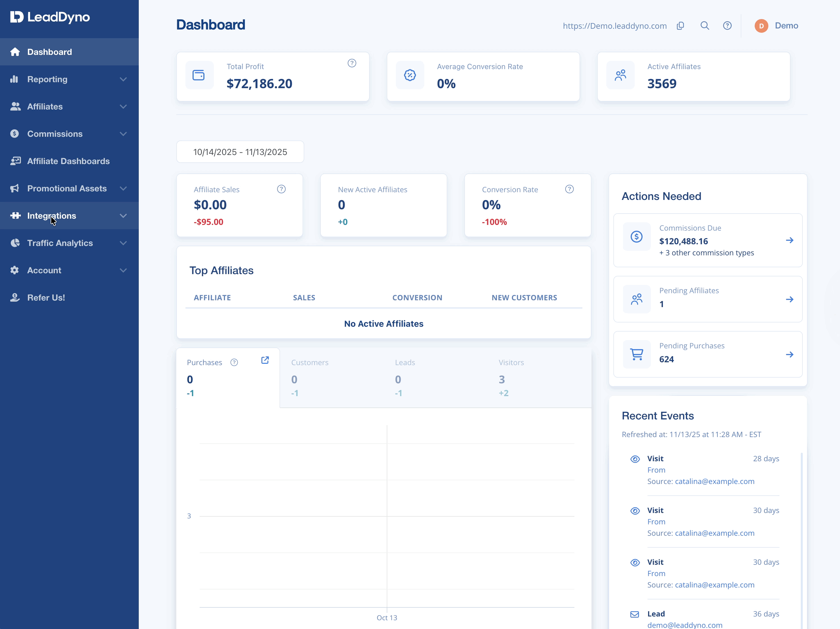840x629 pixels.
Task: Click Conversion Rate help icon
Action: point(569,189)
